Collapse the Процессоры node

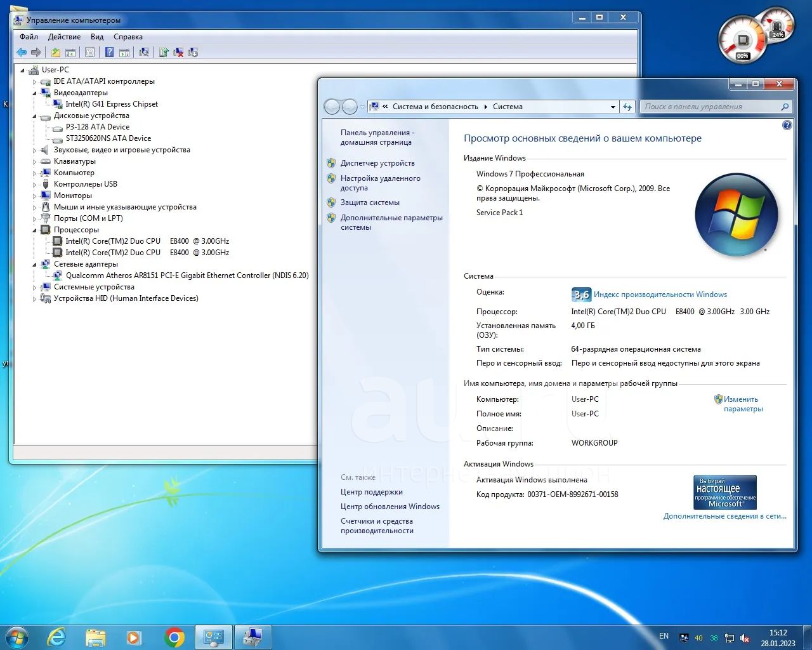tap(35, 230)
